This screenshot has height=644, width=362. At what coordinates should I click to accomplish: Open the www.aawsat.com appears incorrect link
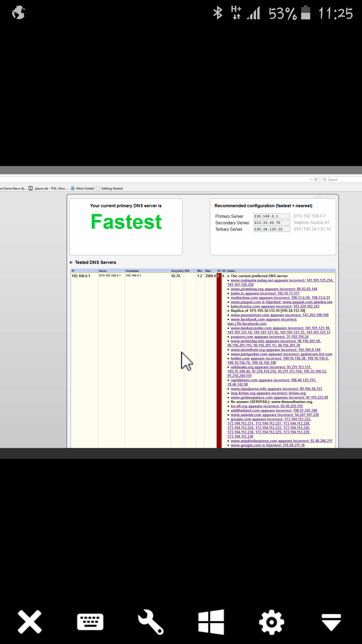275,415
